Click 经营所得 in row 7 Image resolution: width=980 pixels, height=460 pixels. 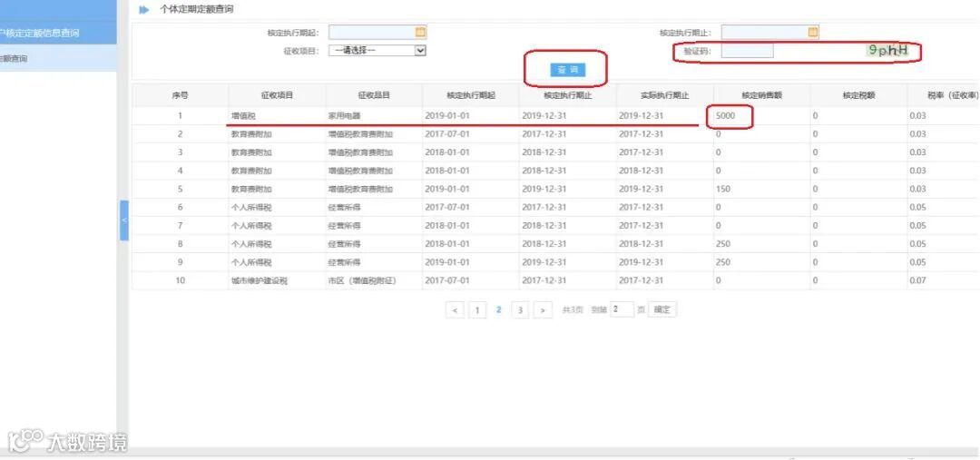point(345,226)
